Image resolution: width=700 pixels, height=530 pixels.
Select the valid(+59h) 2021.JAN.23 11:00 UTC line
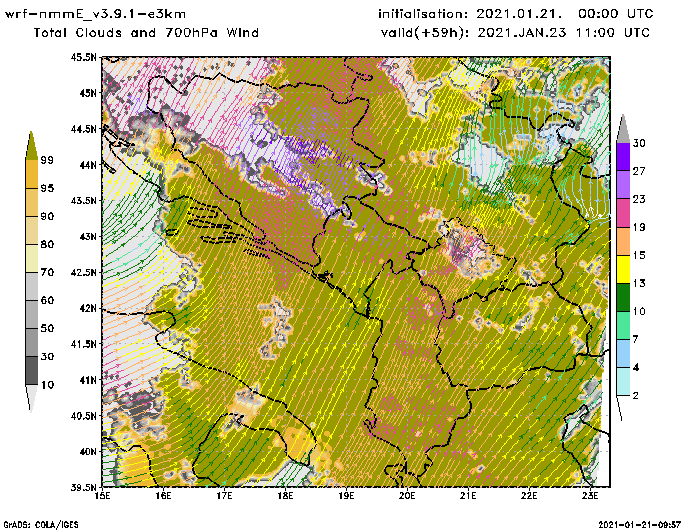coord(516,33)
